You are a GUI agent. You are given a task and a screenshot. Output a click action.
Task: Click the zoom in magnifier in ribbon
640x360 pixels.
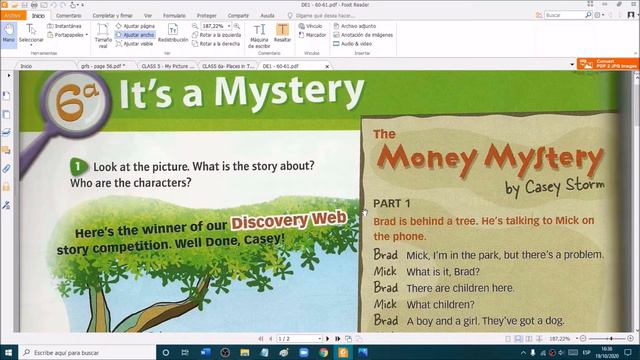click(x=237, y=26)
